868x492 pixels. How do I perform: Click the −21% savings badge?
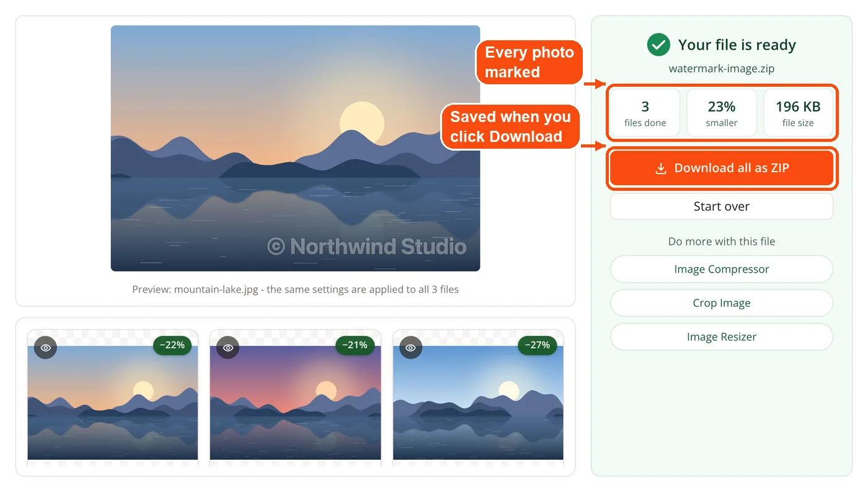pos(355,345)
